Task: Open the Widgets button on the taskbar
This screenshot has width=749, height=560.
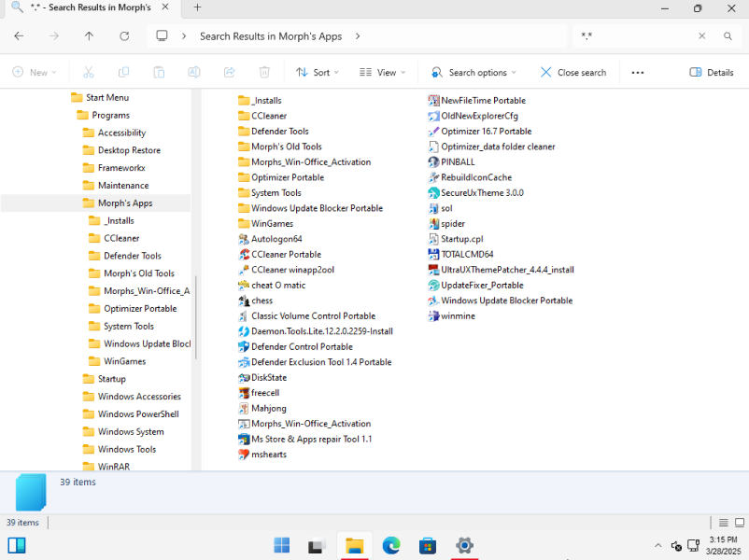Action: [x=17, y=545]
